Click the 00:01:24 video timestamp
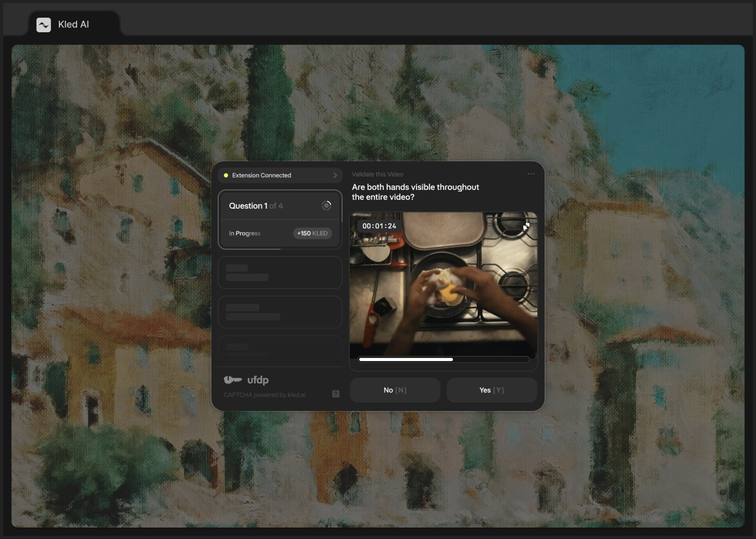 [x=379, y=226]
